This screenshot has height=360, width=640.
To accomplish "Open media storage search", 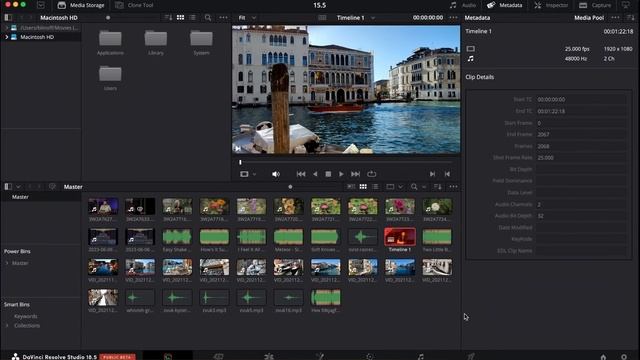I will click(208, 18).
